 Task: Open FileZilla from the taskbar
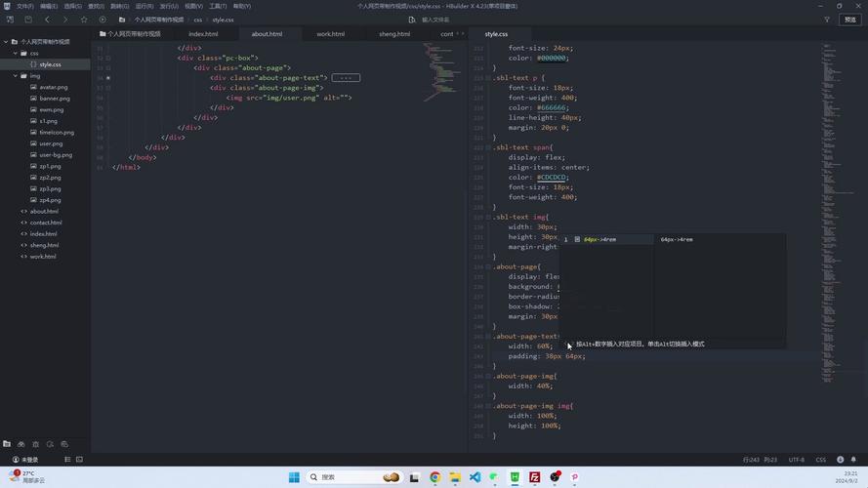(535, 477)
